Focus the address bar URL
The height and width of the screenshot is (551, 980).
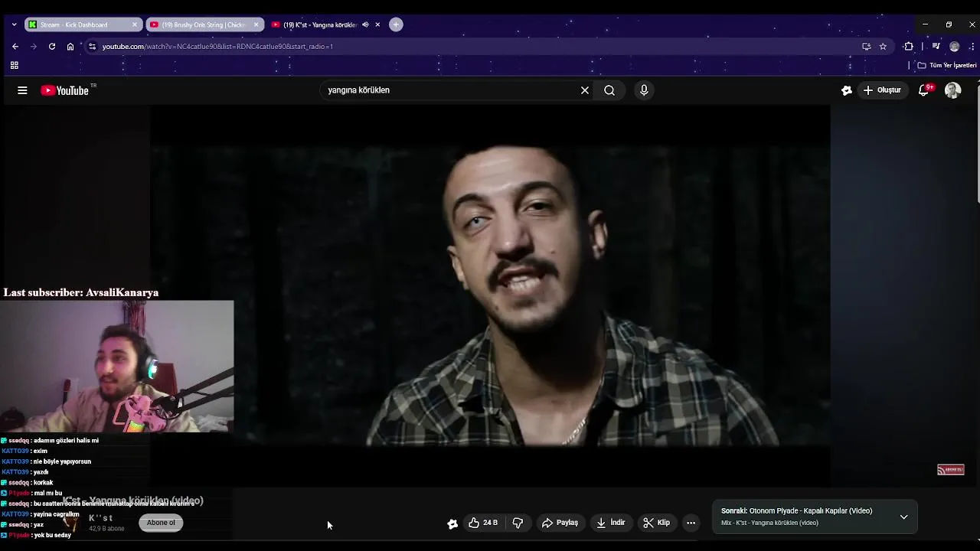tap(217, 47)
